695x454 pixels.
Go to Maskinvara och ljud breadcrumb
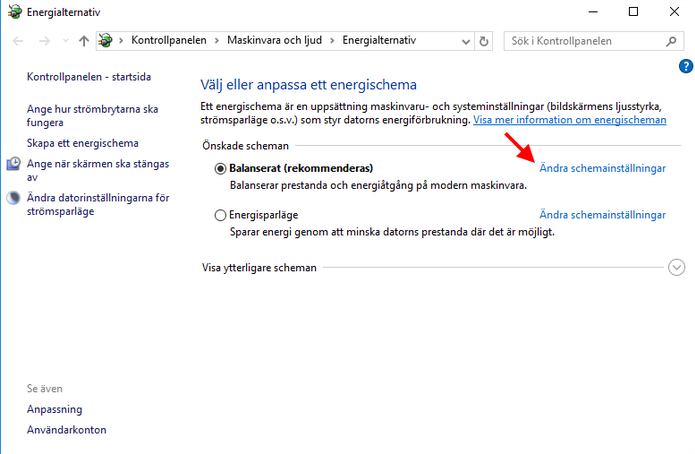click(x=274, y=40)
